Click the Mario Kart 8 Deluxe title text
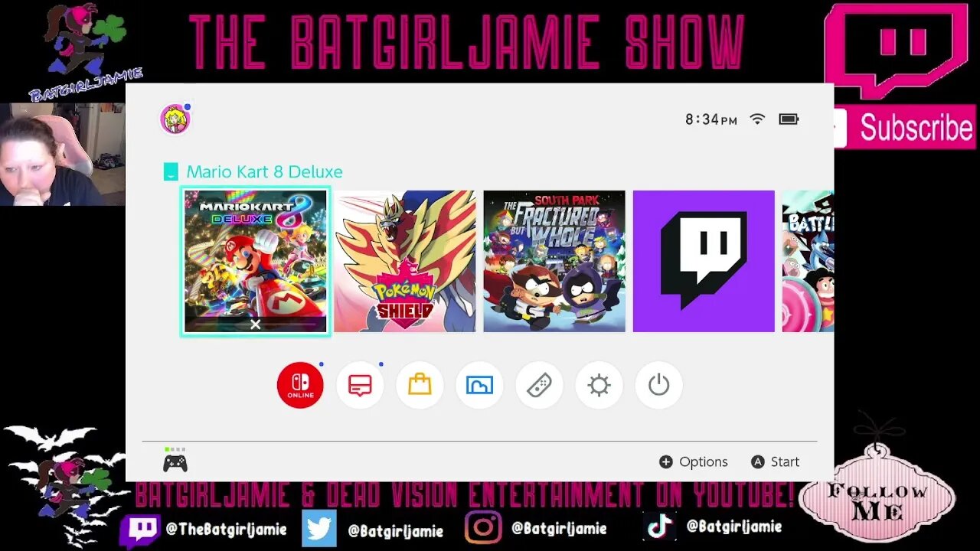The image size is (980, 551). pyautogui.click(x=264, y=171)
